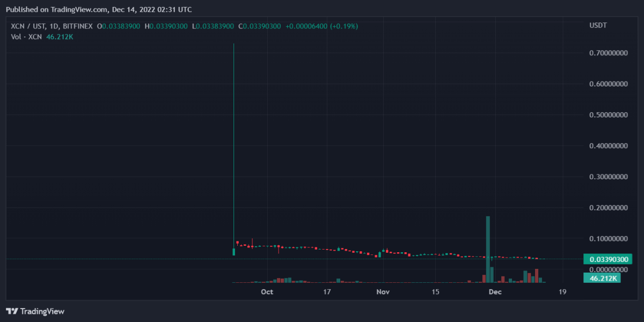The image size is (644, 322).
Task: Click the Published on TradingView.com header text
Action: 98,9
